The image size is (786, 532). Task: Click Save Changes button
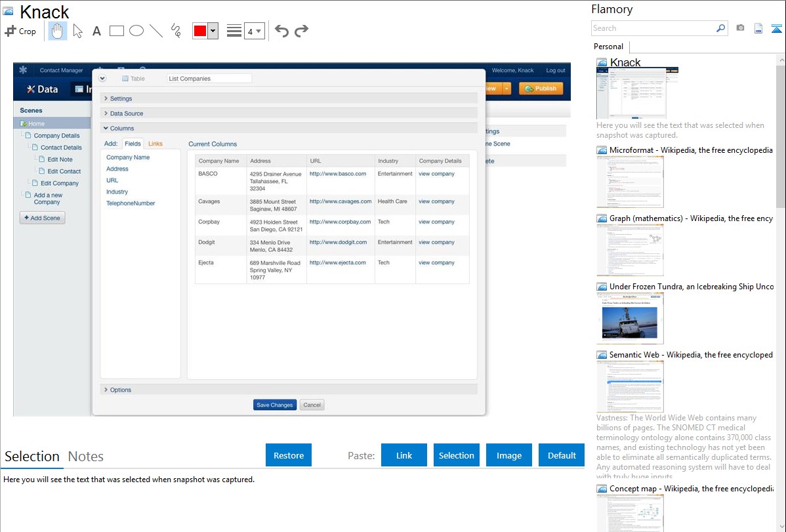tap(275, 405)
